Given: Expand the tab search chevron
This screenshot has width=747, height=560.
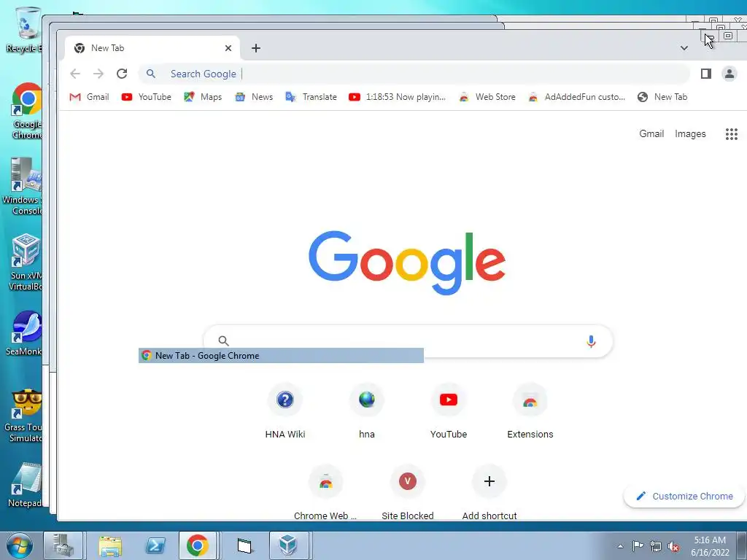Looking at the screenshot, I should [x=684, y=48].
